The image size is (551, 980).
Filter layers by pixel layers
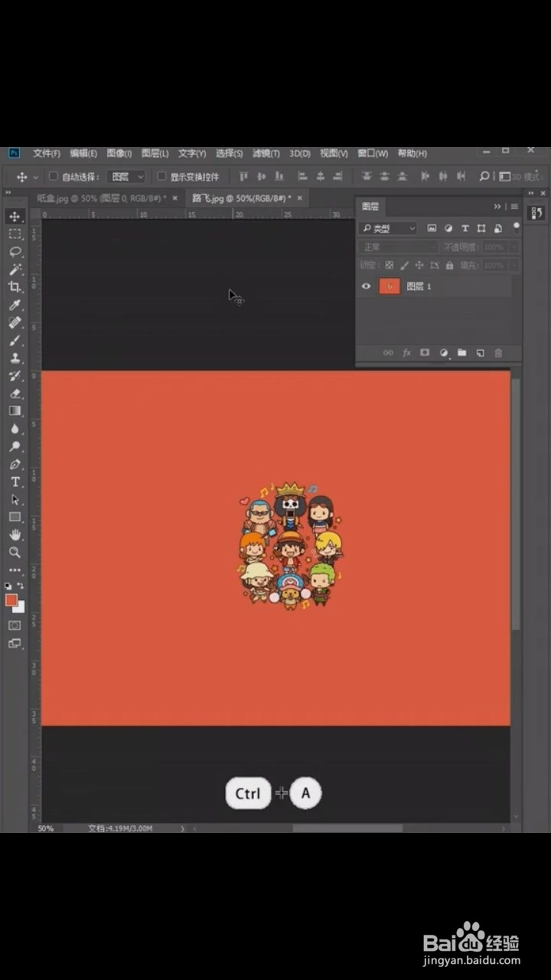tap(432, 228)
